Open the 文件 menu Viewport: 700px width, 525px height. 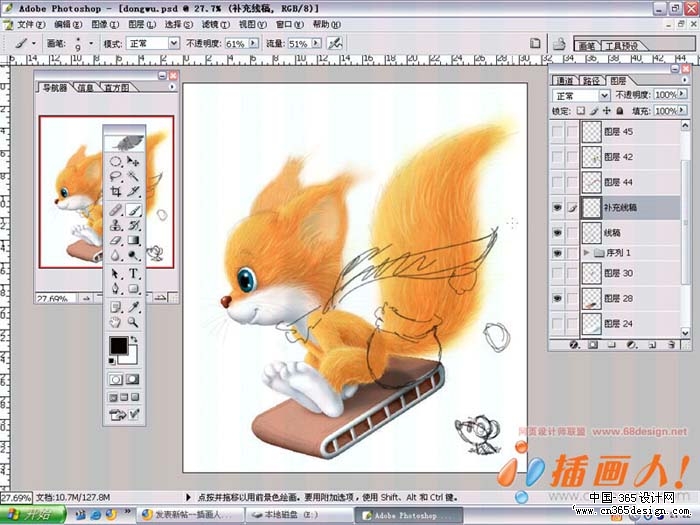click(x=31, y=25)
